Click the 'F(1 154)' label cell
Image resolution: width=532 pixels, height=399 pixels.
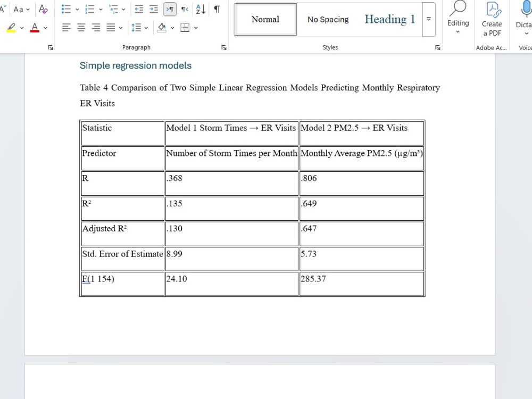point(123,284)
